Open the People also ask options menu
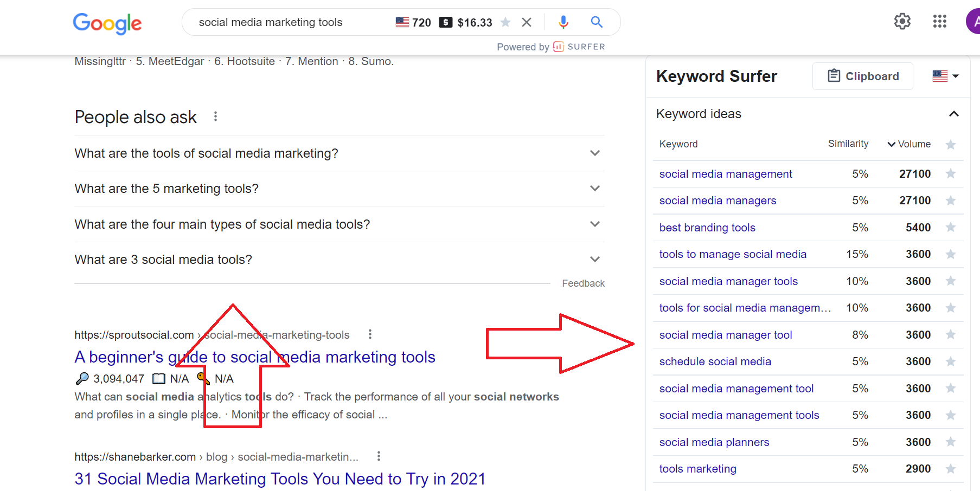980x491 pixels. tap(215, 117)
